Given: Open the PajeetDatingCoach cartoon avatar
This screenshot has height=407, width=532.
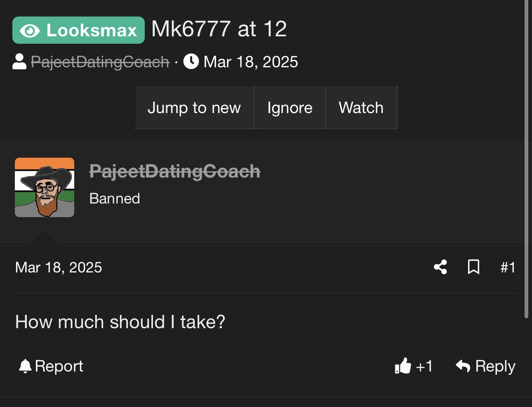Looking at the screenshot, I should (x=45, y=187).
